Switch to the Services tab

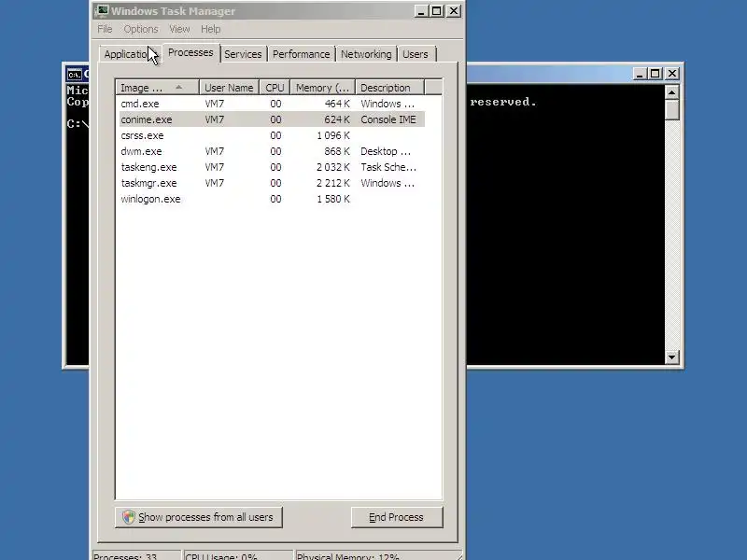click(243, 54)
